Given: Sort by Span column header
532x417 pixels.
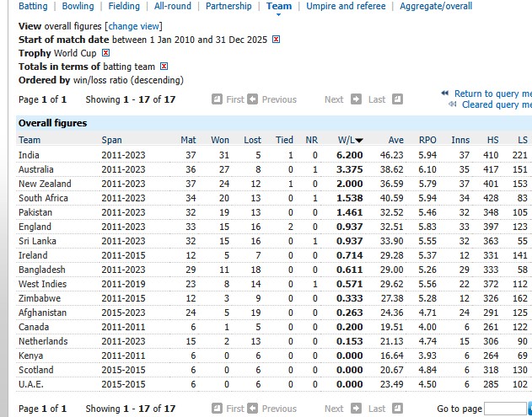Looking at the screenshot, I should tap(111, 140).
